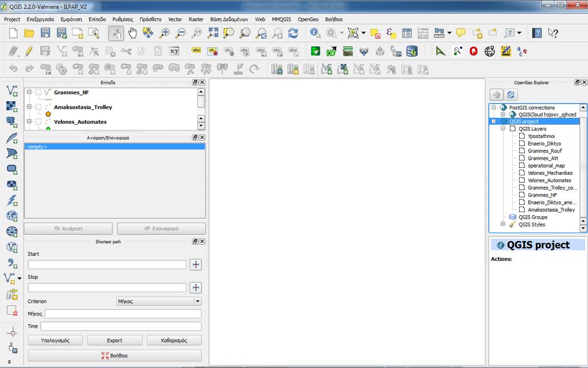Add a raster layer from the sidebar
The width and height of the screenshot is (588, 368).
tap(11, 106)
